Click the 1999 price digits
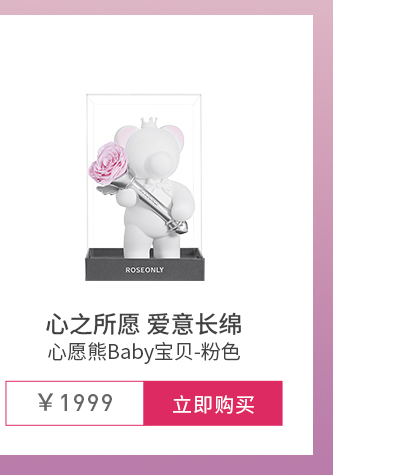Screen dimensions: 413x475 86,403
